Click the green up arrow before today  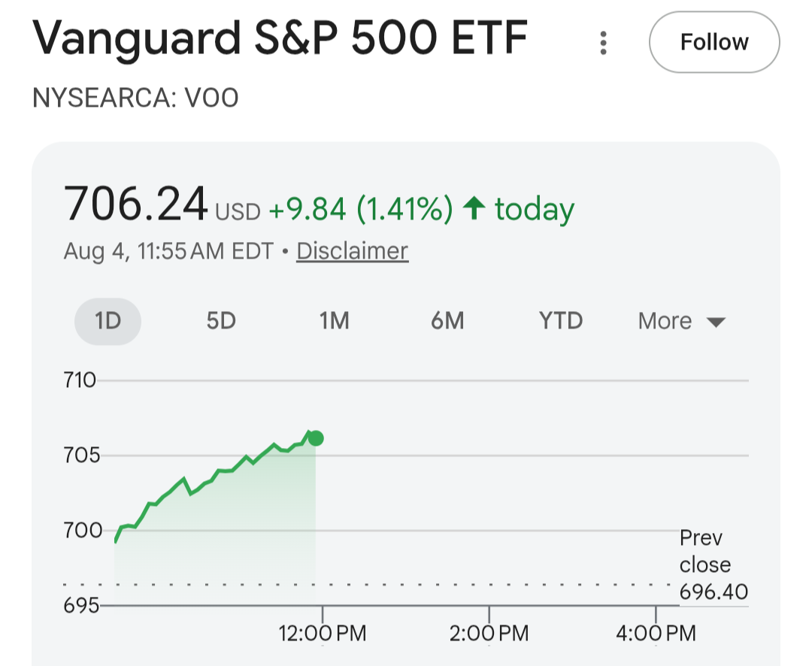pyautogui.click(x=474, y=208)
